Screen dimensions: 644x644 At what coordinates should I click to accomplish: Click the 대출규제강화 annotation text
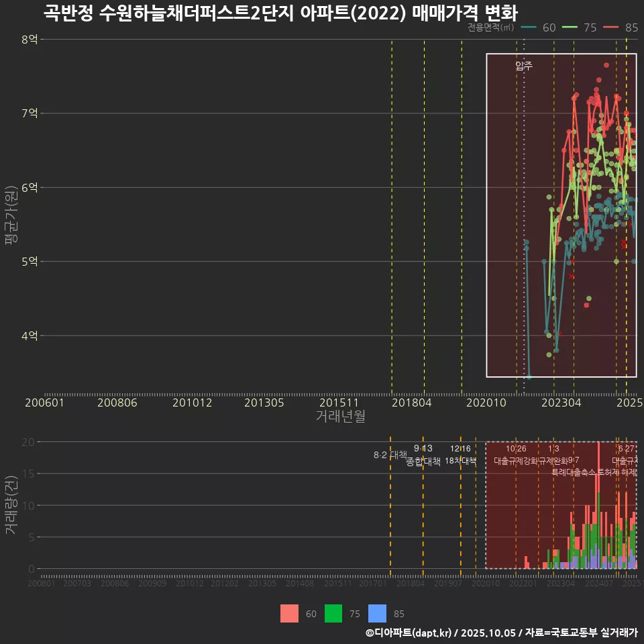pyautogui.click(x=518, y=461)
